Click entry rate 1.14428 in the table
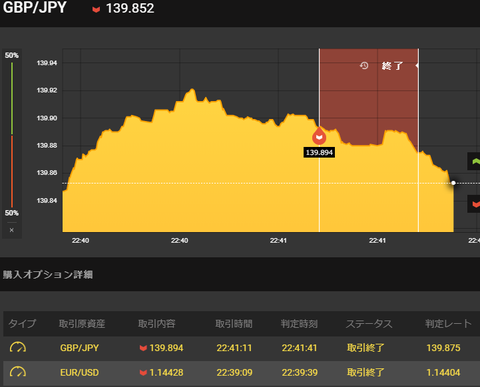 [166, 372]
